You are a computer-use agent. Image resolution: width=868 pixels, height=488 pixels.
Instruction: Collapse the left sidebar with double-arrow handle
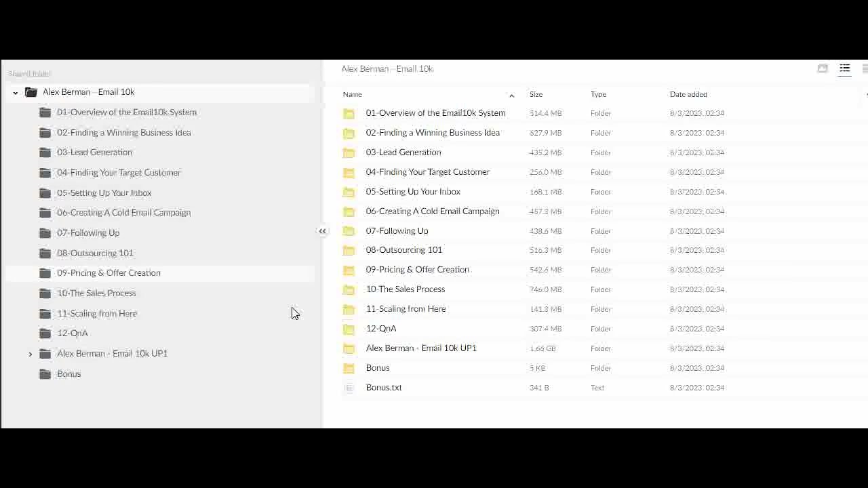coord(322,231)
